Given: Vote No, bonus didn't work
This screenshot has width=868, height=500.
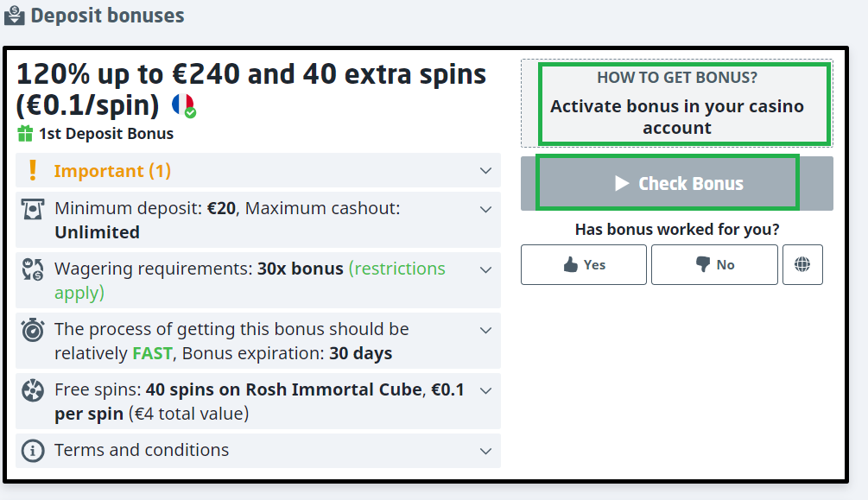Looking at the screenshot, I should (x=714, y=265).
